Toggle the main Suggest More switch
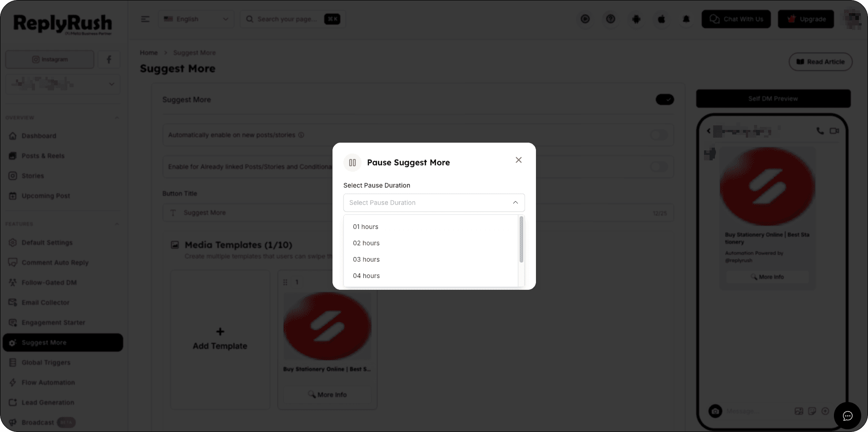Viewport: 868px width, 432px height. click(x=665, y=99)
